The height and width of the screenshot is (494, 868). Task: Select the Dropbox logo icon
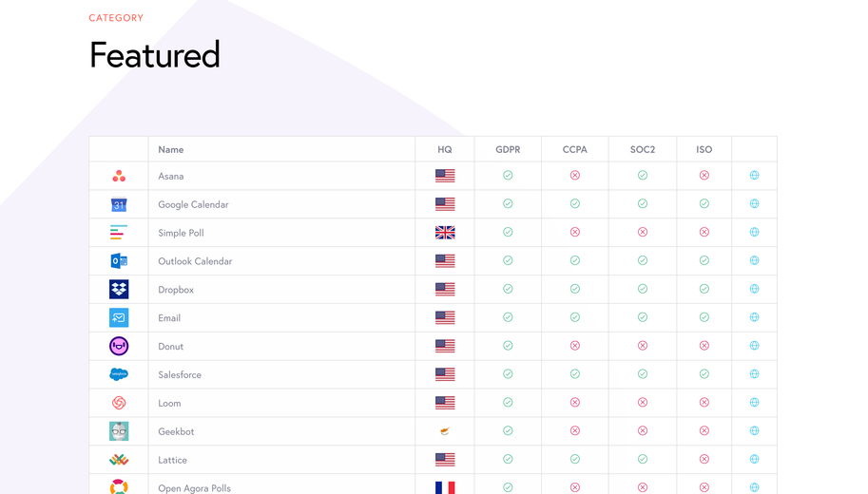pyautogui.click(x=119, y=290)
